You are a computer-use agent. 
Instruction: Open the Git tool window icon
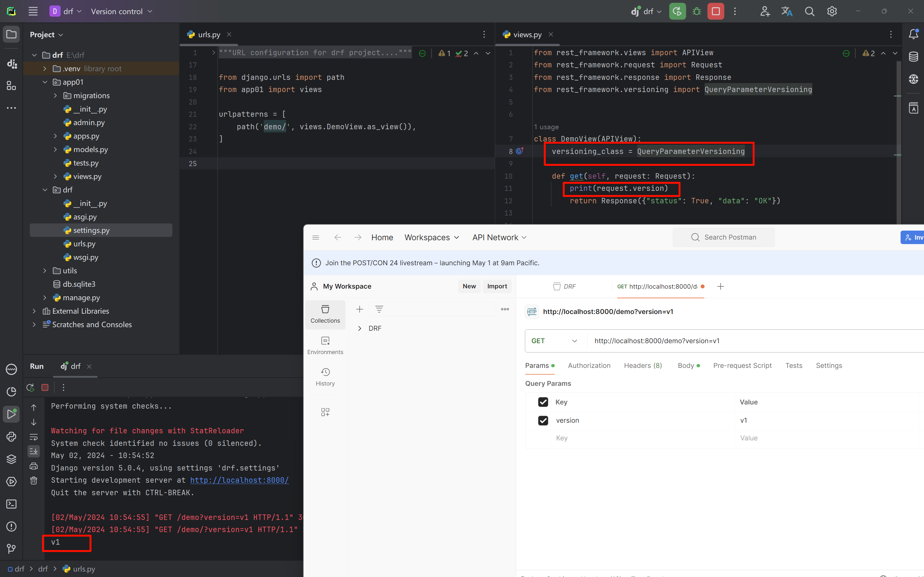(x=12, y=549)
